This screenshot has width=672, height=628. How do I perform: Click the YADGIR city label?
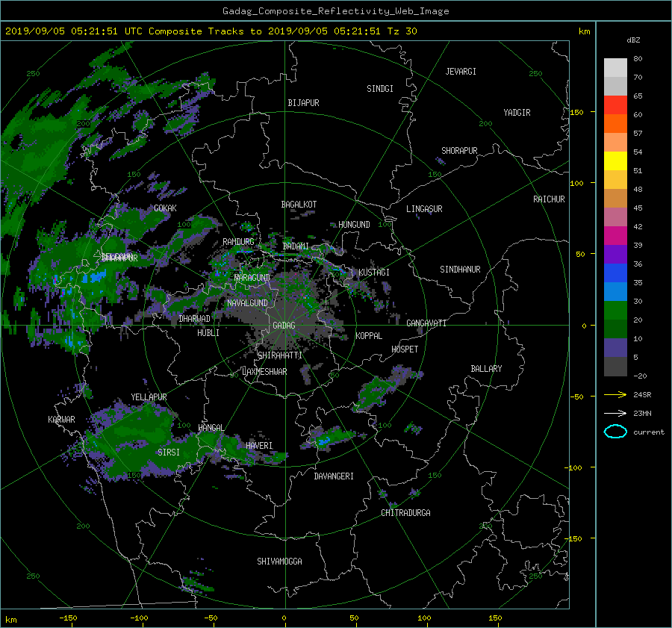[x=517, y=113]
